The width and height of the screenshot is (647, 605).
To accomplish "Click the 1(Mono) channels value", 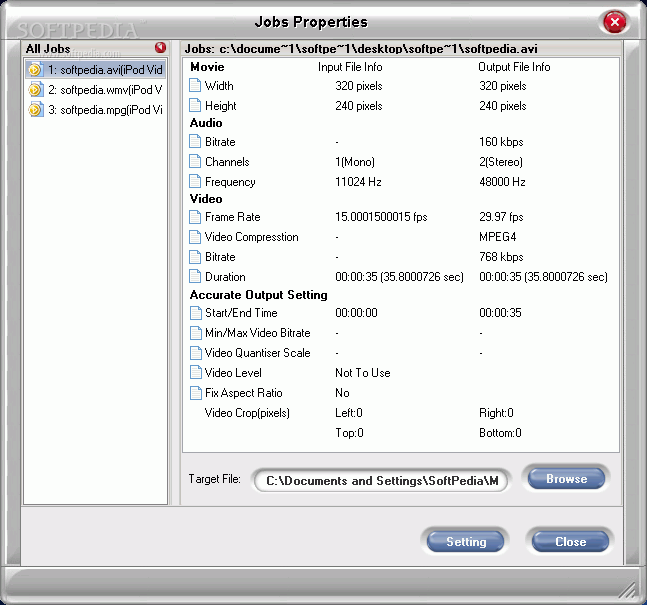I will [x=355, y=162].
